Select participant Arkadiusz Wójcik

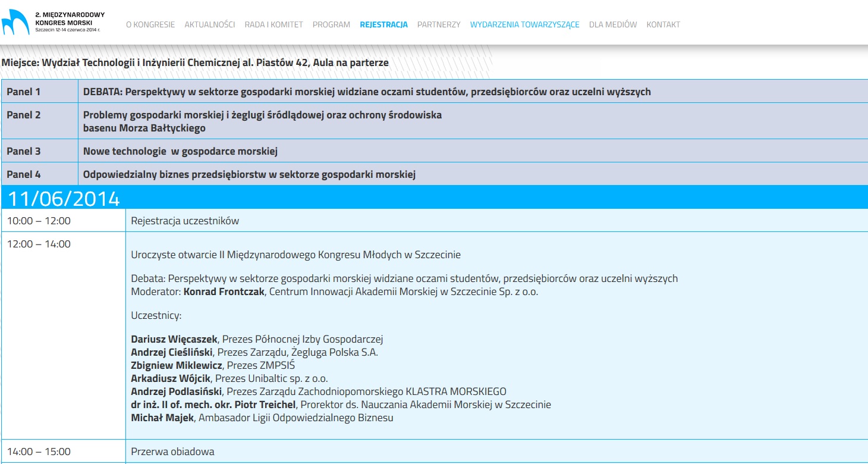pyautogui.click(x=171, y=378)
